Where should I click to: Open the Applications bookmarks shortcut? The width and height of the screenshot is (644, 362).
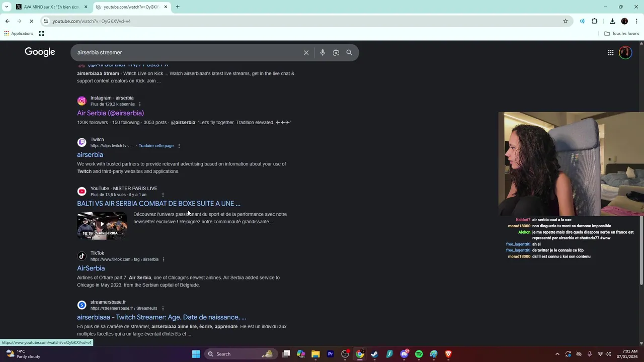tap(19, 34)
